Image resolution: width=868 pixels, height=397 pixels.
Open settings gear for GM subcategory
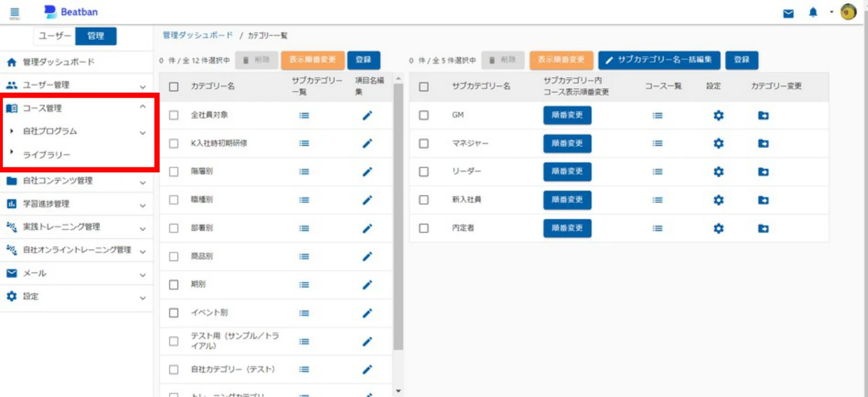click(718, 115)
